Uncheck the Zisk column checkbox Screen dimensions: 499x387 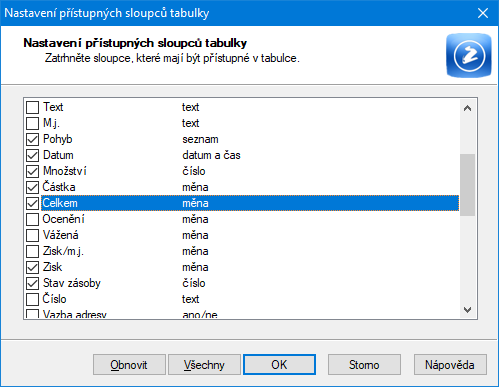click(32, 267)
